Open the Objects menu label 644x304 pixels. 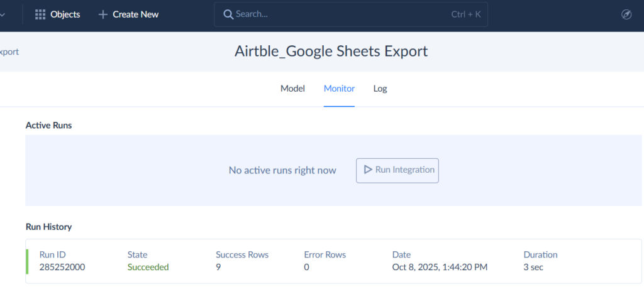tap(65, 14)
